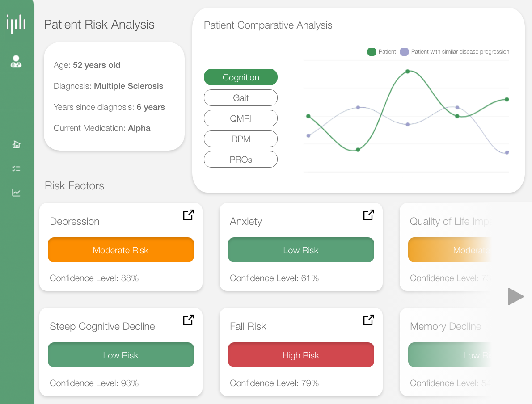Go to the home icon in sidebar
The image size is (532, 404).
(x=16, y=144)
